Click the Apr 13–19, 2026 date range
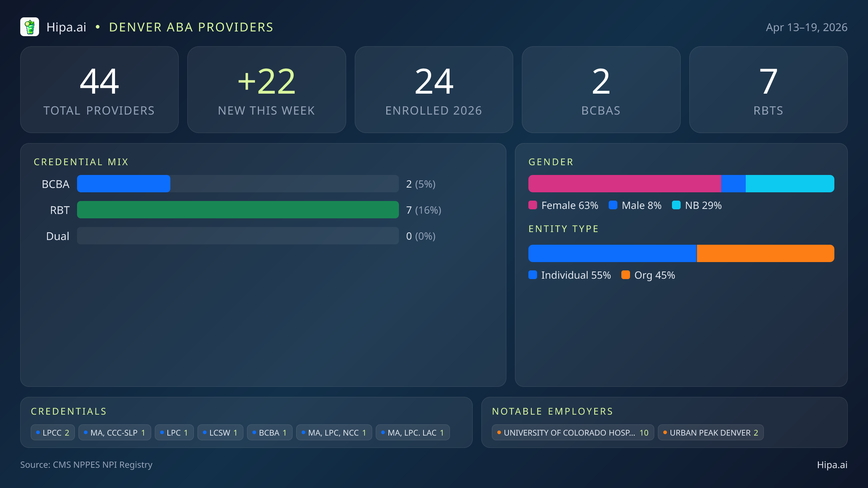 click(x=807, y=27)
